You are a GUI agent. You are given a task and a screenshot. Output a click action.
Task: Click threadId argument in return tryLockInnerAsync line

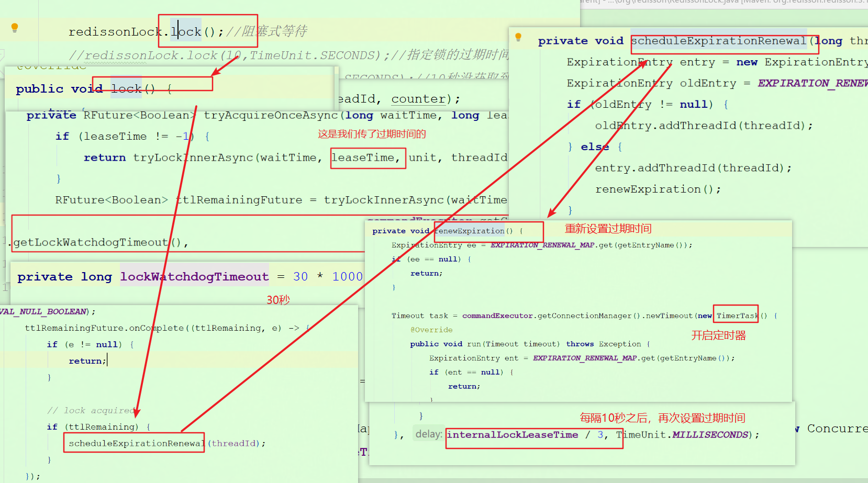(x=479, y=158)
